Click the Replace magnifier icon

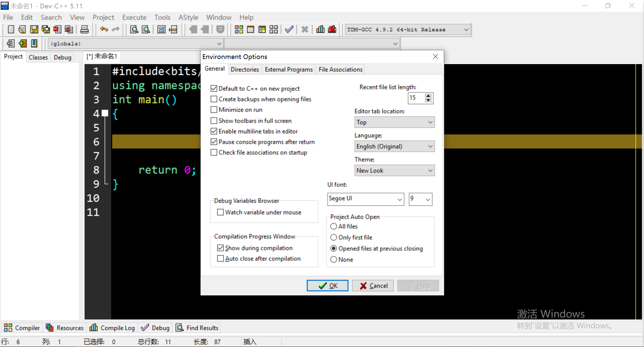(146, 30)
